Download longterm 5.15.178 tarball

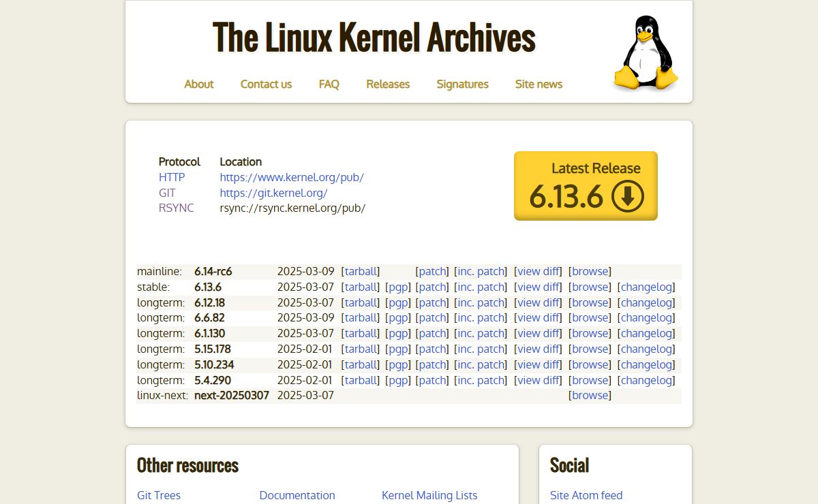(361, 349)
